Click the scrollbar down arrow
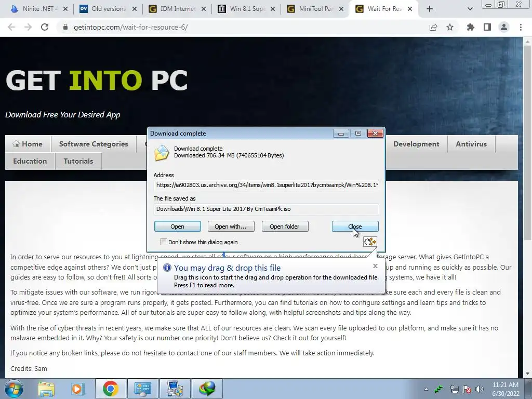Image resolution: width=532 pixels, height=399 pixels. tap(528, 374)
